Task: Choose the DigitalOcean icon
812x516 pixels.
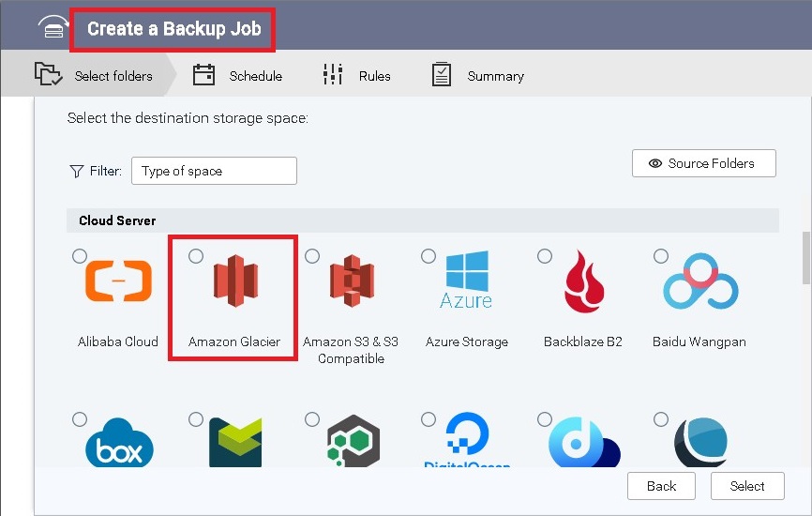Action: 466,443
